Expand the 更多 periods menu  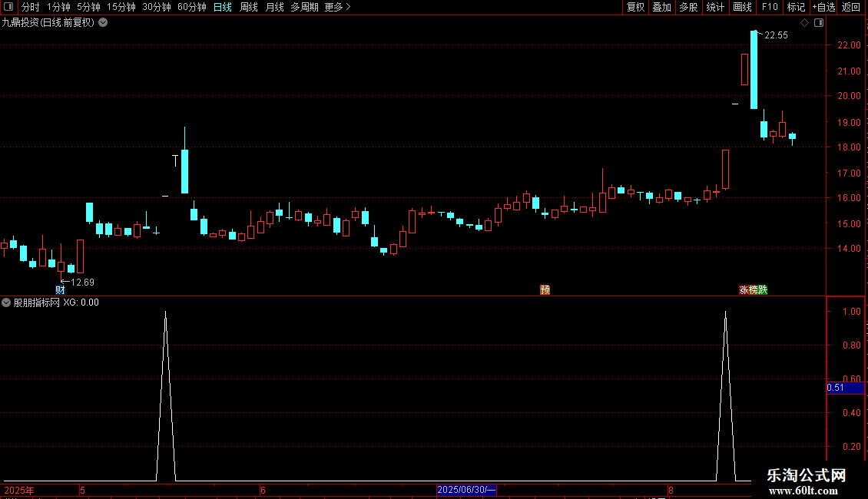338,7
